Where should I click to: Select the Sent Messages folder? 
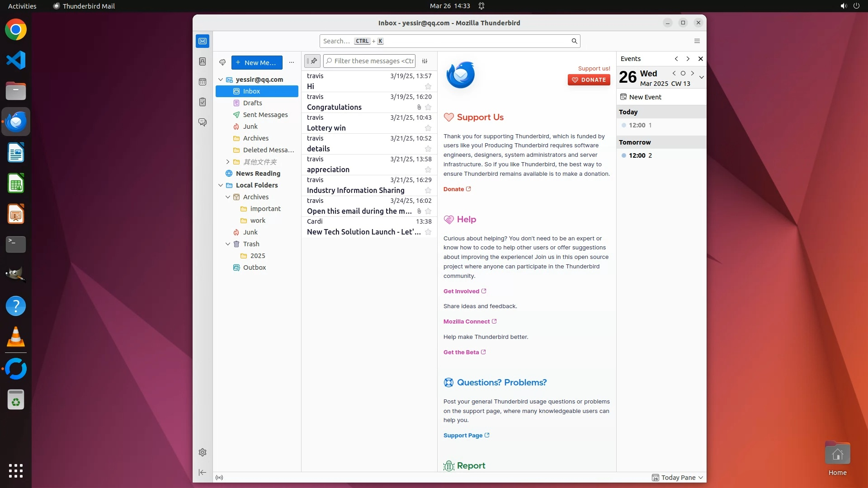point(265,115)
